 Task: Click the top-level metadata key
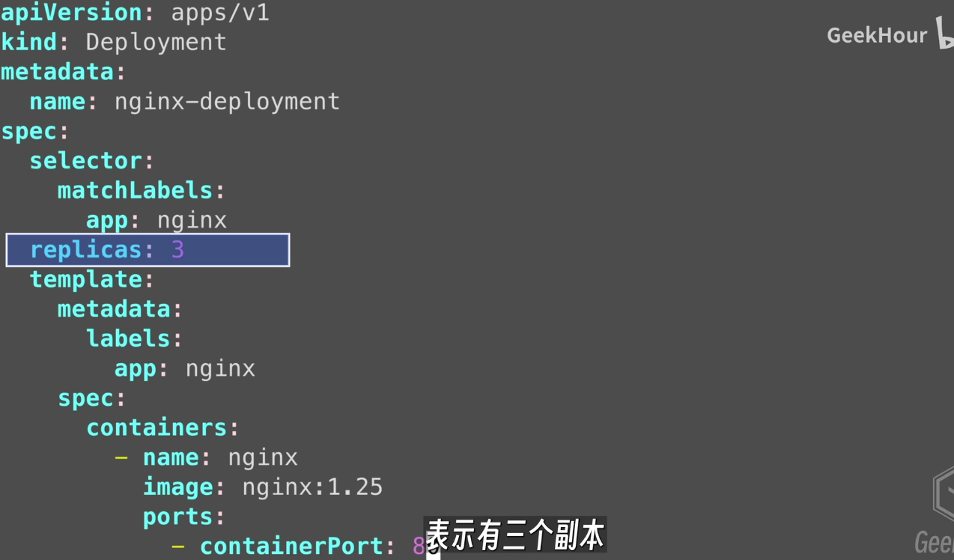57,72
